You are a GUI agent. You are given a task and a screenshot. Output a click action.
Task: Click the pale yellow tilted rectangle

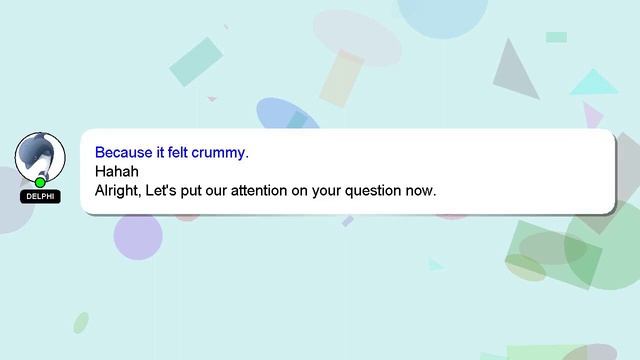342,78
